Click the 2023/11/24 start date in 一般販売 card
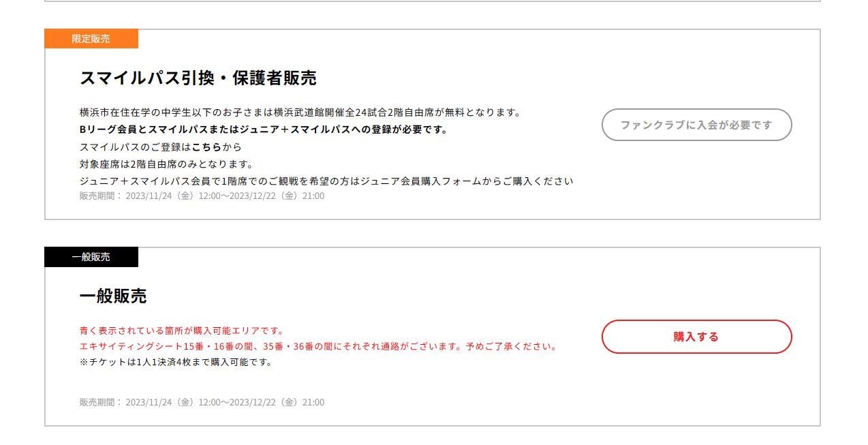Image resolution: width=868 pixels, height=445 pixels. pyautogui.click(x=150, y=402)
